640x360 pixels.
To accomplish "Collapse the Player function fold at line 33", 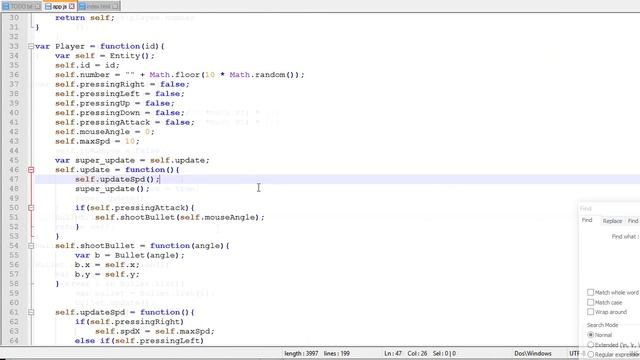I will tap(31, 47).
